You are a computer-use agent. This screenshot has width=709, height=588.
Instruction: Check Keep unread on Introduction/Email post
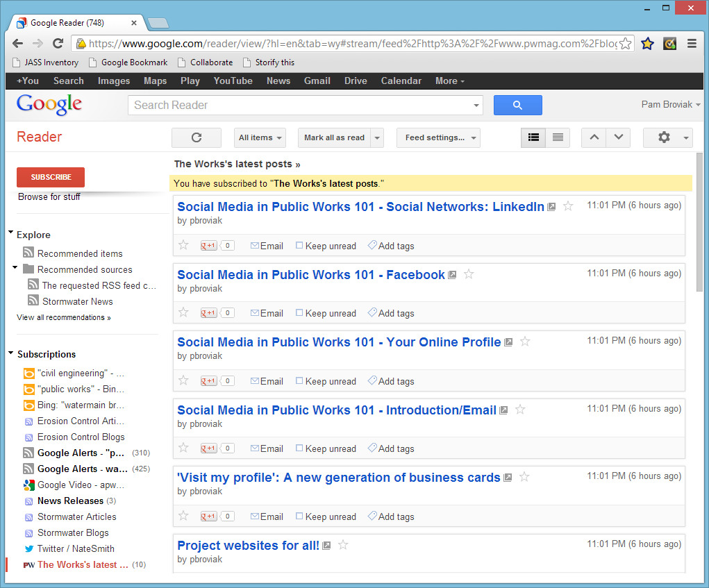coord(299,448)
